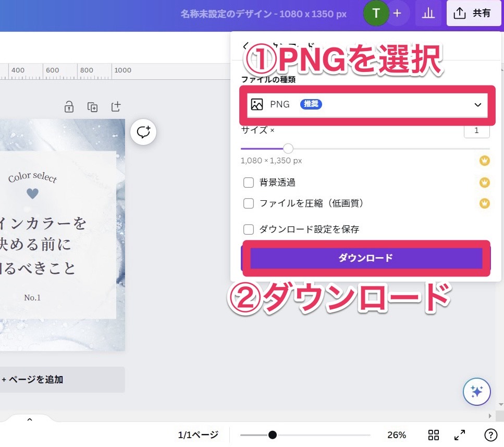Open the help question mark button
The height and width of the screenshot is (447, 504).
490,435
